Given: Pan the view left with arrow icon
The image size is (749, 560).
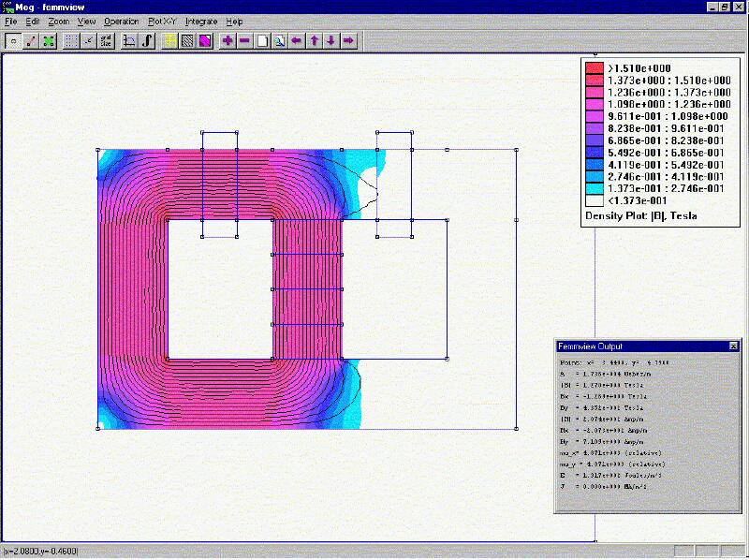Looking at the screenshot, I should tap(297, 40).
